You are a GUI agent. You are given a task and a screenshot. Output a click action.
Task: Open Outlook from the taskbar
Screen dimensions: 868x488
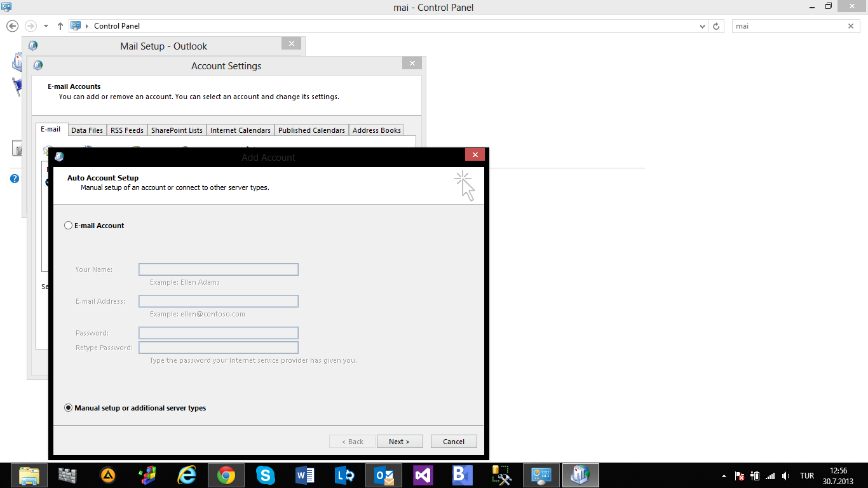[384, 475]
